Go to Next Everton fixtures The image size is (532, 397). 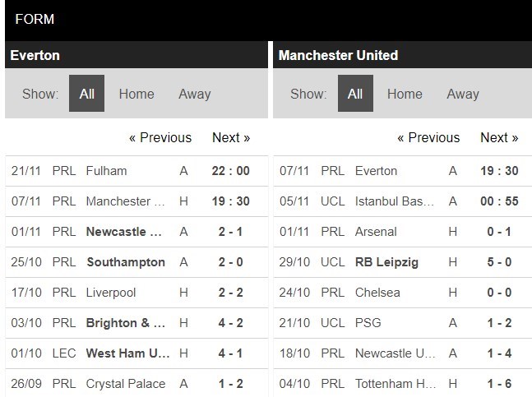click(231, 137)
